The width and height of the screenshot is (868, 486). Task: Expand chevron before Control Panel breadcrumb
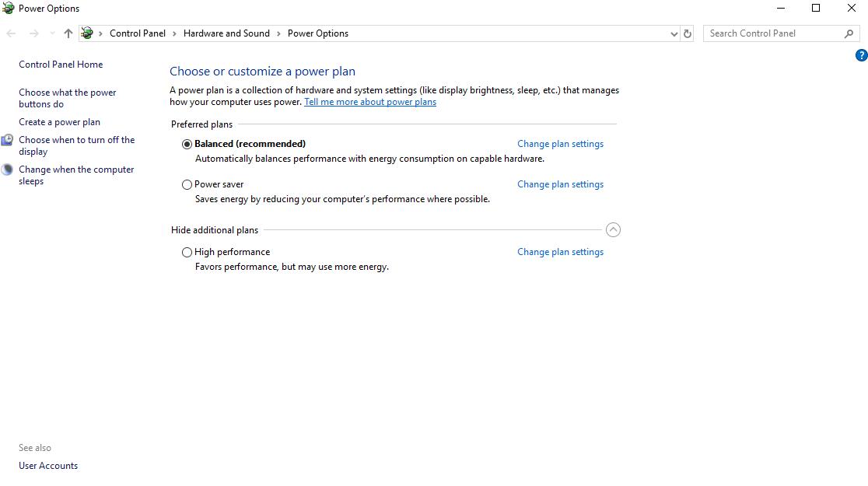click(101, 33)
